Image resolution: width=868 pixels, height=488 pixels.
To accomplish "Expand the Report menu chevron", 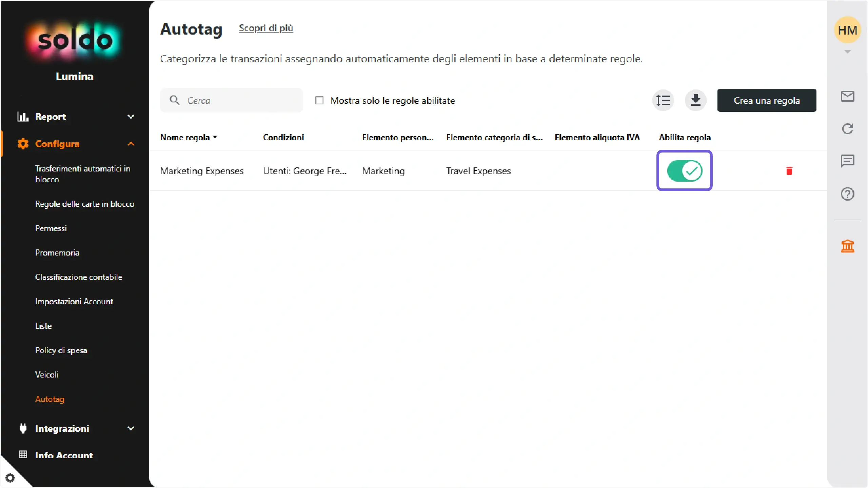I will pos(131,117).
